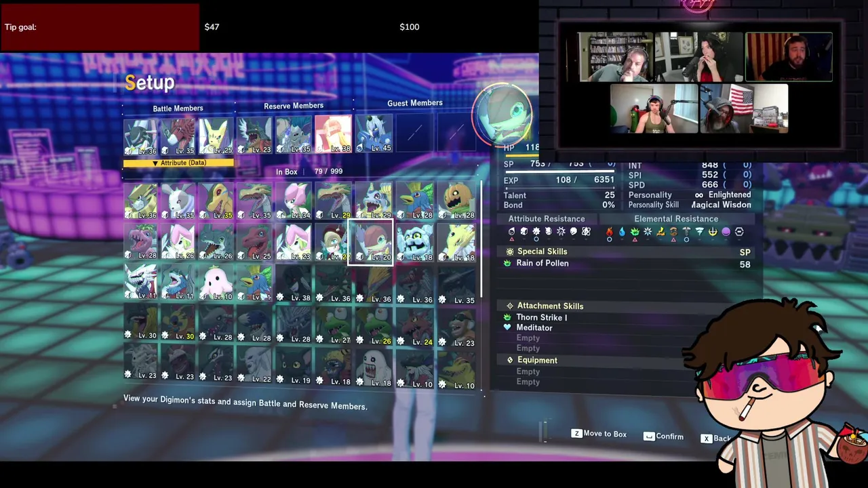Select the Meditator attachment skill
The image size is (868, 488).
[534, 327]
